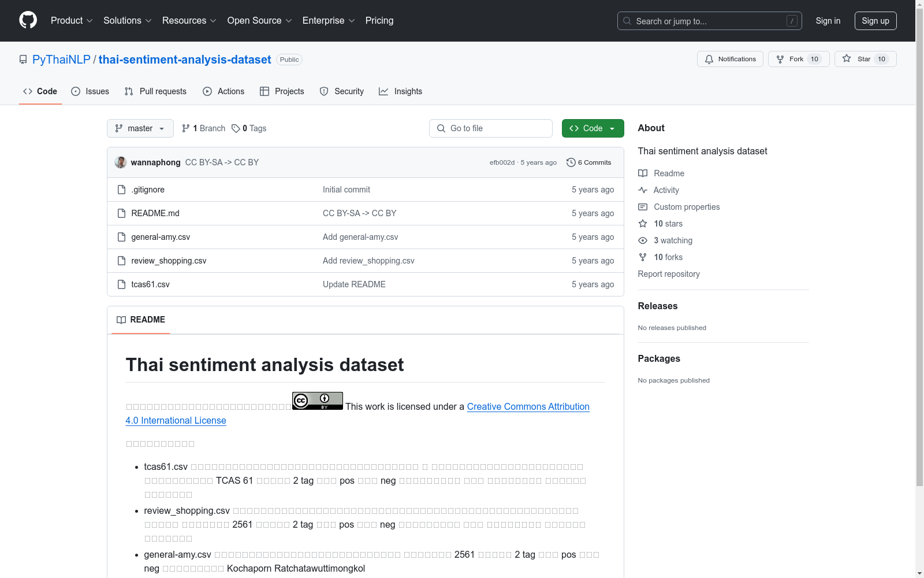Image resolution: width=924 pixels, height=578 pixels.
Task: Click the file icon beside review_shopping.csv
Action: click(121, 261)
